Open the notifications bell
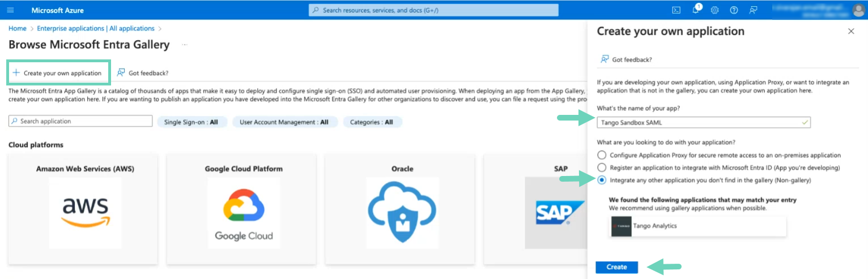Viewport: 868px width, 279px height. click(696, 10)
